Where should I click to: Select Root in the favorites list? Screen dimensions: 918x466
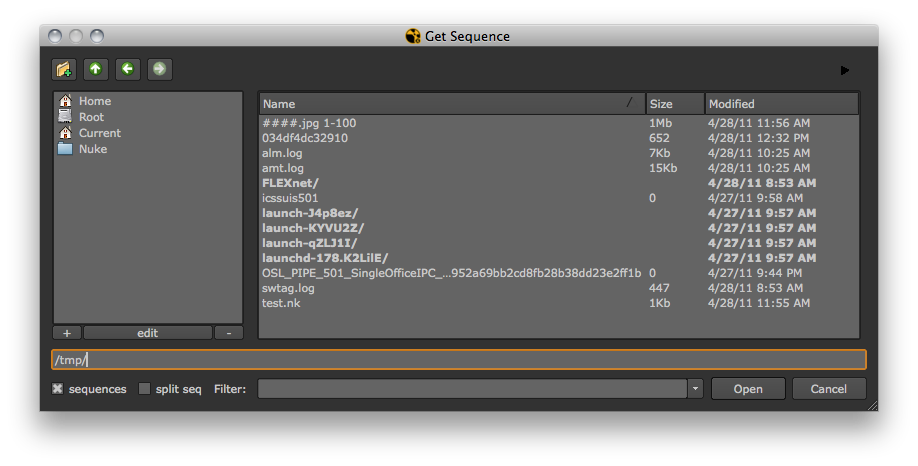point(91,117)
